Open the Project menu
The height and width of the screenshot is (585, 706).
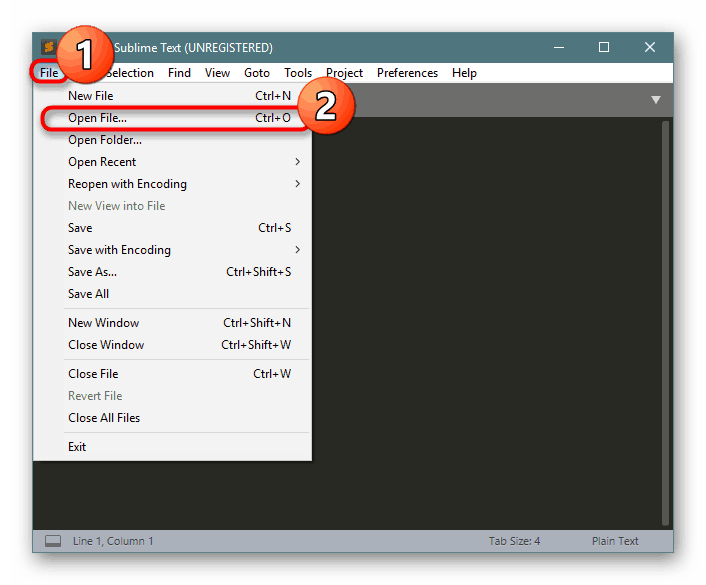(344, 73)
